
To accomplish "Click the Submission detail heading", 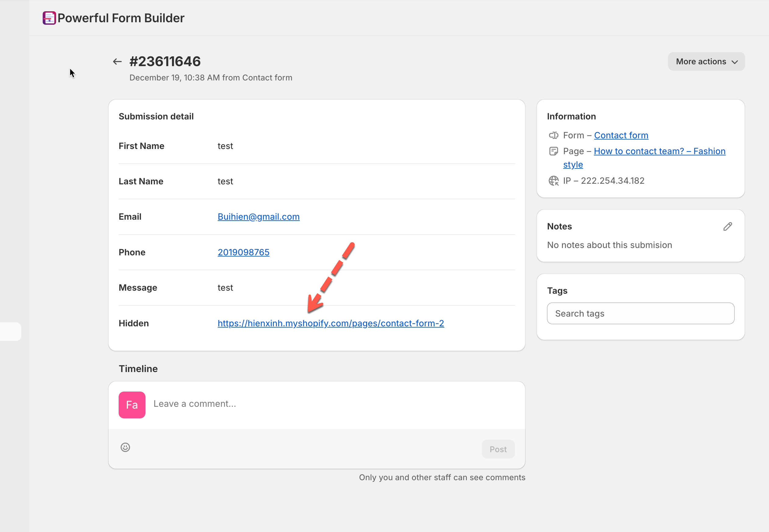I will [x=156, y=116].
